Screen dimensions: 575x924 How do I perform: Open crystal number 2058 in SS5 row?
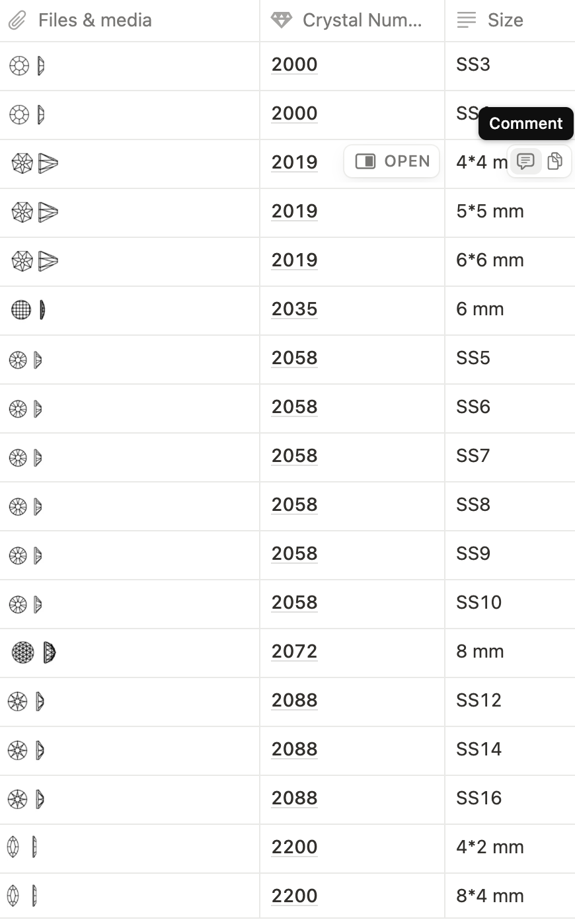294,358
